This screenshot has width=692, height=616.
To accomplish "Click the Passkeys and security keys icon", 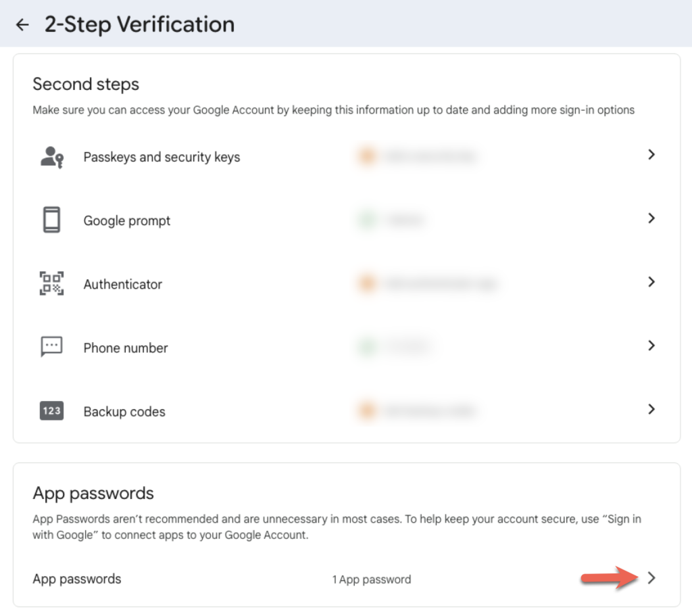I will coord(51,156).
